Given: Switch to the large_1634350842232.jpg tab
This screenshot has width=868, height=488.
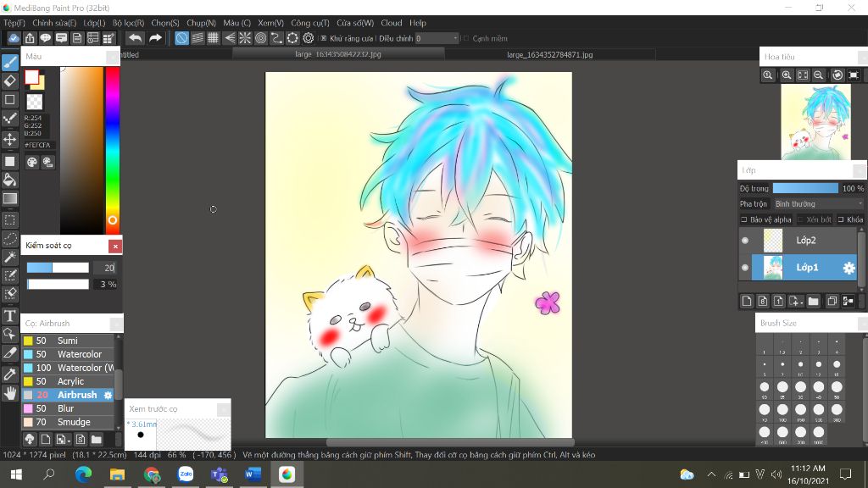Looking at the screenshot, I should (x=338, y=54).
